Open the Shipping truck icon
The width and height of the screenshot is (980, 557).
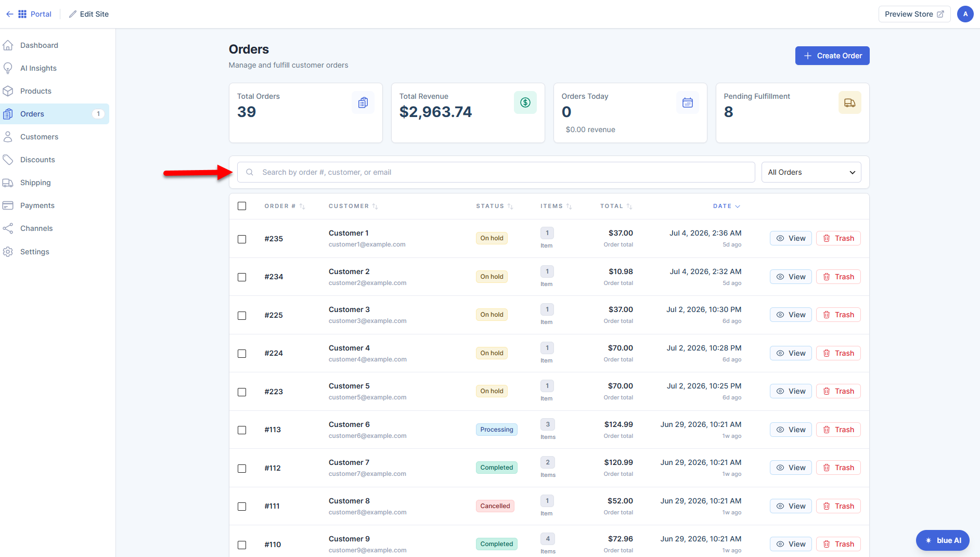(x=8, y=183)
